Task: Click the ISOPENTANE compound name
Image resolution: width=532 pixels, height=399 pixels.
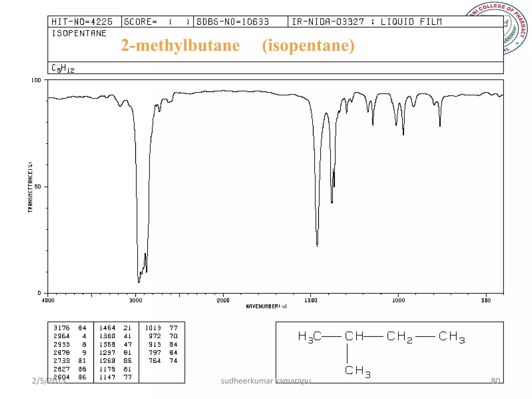Action: [79, 33]
